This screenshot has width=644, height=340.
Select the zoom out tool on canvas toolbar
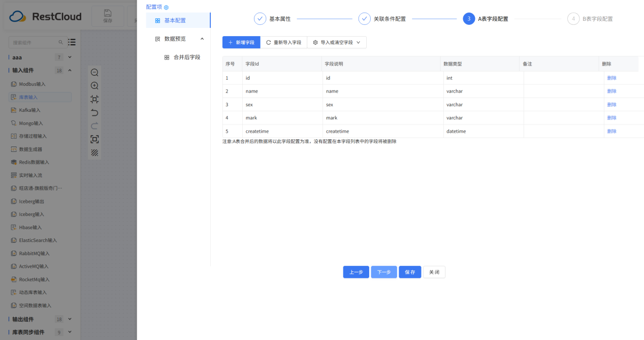(94, 72)
